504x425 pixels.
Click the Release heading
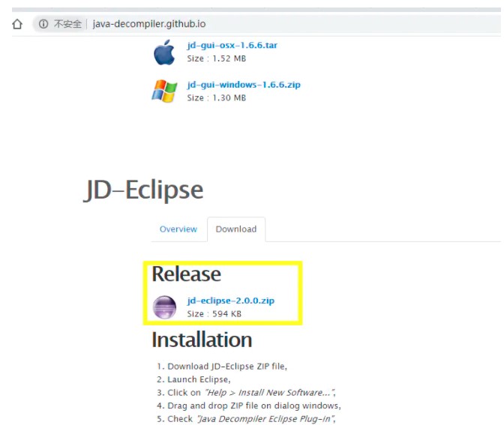click(x=186, y=274)
